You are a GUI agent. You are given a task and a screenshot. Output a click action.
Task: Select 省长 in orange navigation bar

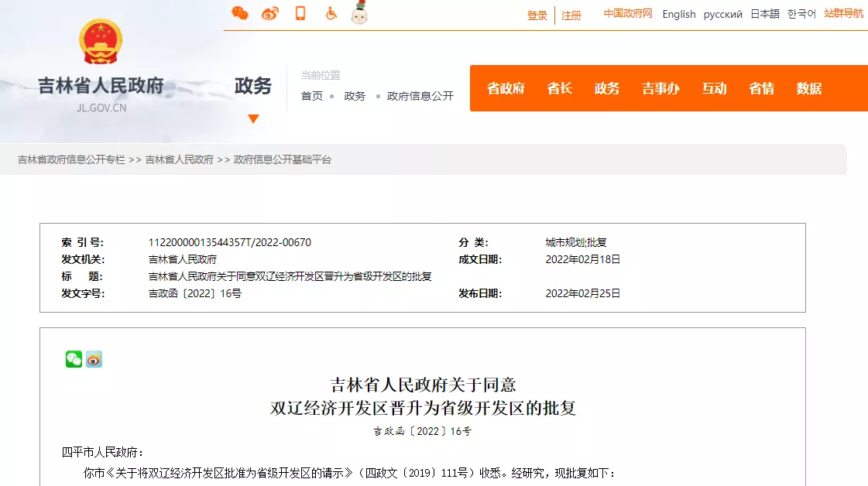559,88
